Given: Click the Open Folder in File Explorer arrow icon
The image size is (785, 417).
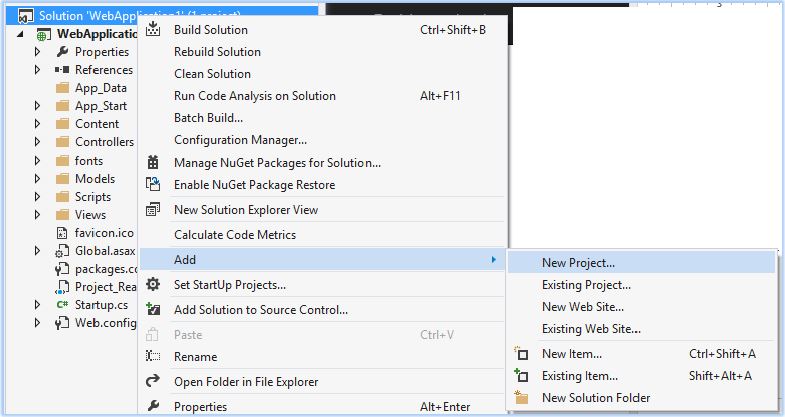Looking at the screenshot, I should [153, 381].
